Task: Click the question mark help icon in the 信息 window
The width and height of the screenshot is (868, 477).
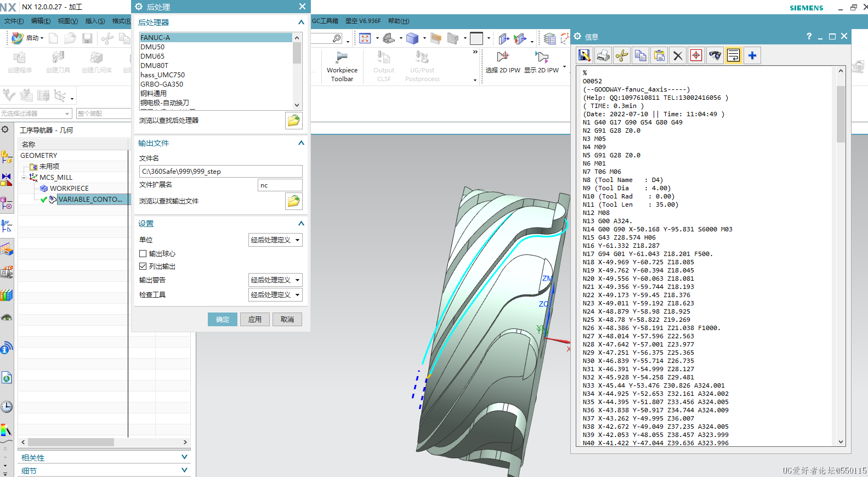Action: pyautogui.click(x=809, y=36)
